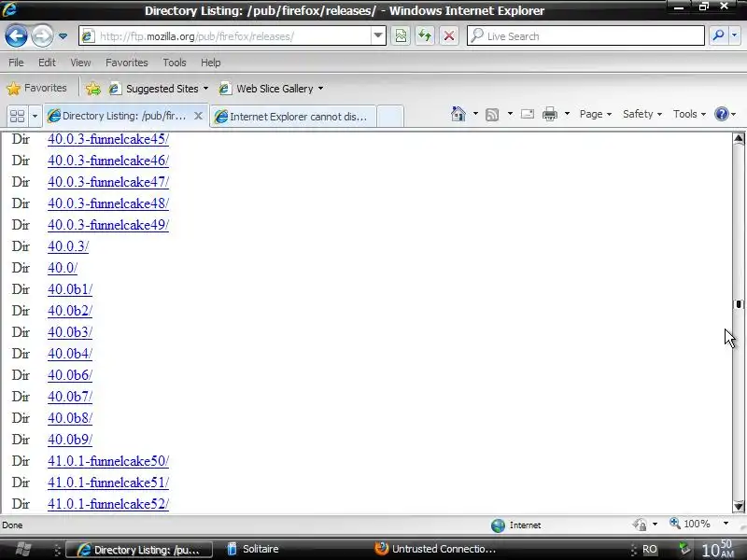Open the Safety command menu

coord(641,114)
